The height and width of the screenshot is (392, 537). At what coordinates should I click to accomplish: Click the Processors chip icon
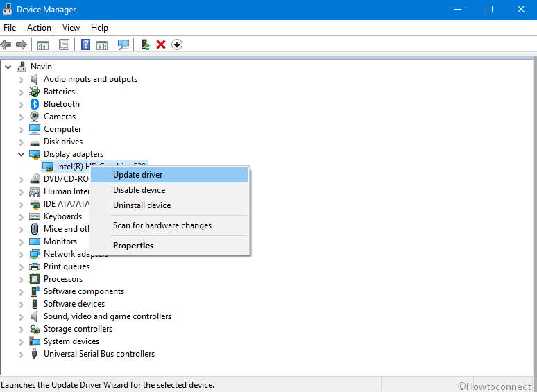[35, 279]
